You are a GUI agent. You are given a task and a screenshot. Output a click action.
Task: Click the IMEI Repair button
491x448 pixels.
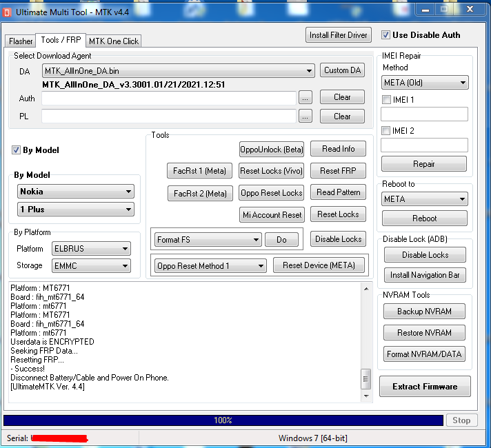424,164
